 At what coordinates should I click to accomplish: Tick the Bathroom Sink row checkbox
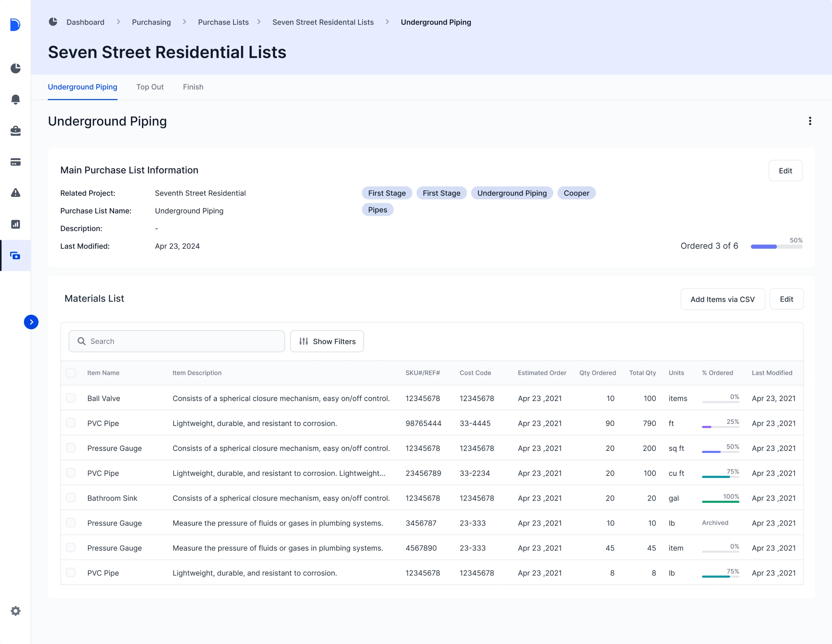[71, 498]
